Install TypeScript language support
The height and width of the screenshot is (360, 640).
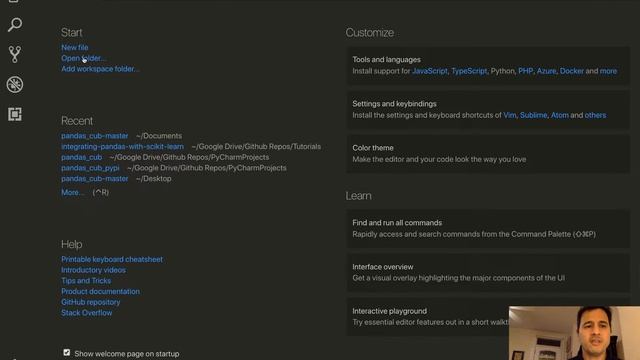[469, 71]
